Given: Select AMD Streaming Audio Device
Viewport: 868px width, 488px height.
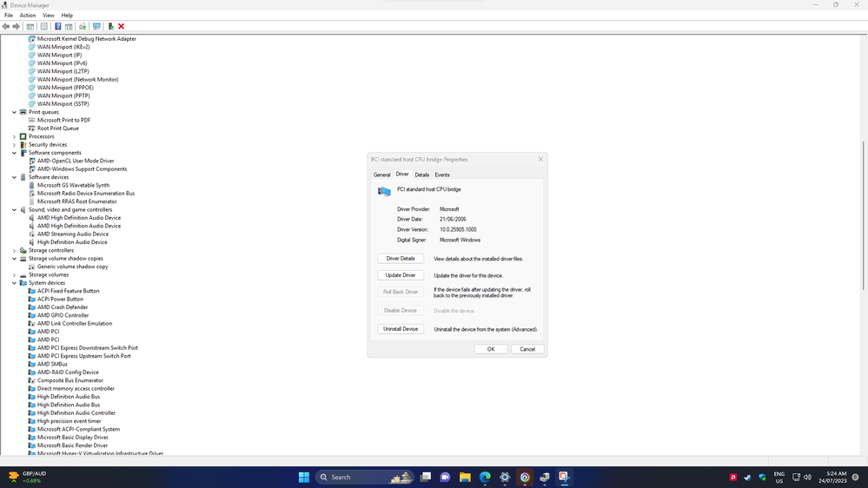Looking at the screenshot, I should (72, 234).
